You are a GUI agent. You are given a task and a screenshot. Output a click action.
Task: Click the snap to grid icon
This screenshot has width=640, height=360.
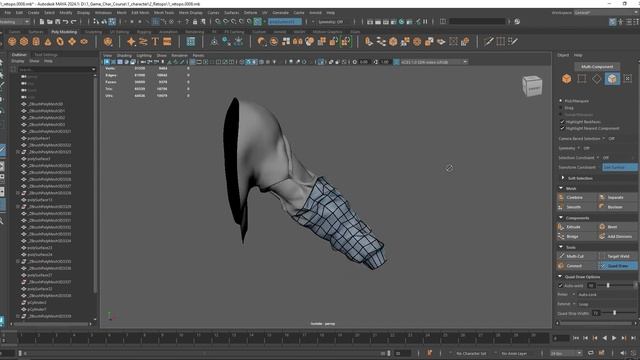[218, 22]
